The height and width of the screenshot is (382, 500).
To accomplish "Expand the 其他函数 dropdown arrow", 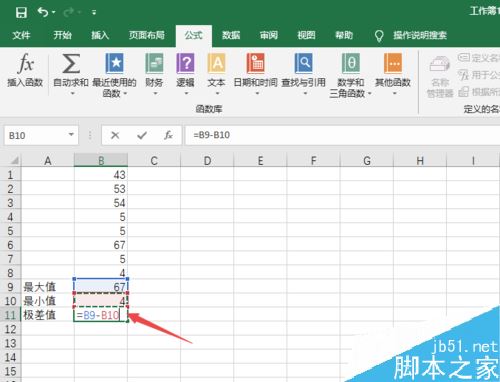I will coord(394,93).
